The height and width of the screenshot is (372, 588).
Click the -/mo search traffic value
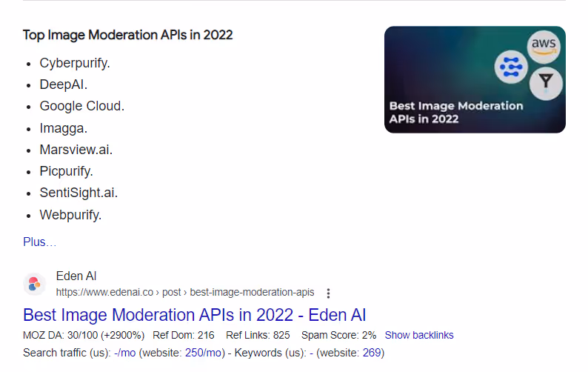point(125,353)
